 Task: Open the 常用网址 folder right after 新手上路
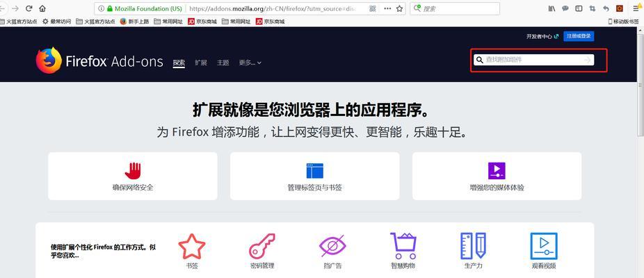click(x=168, y=22)
